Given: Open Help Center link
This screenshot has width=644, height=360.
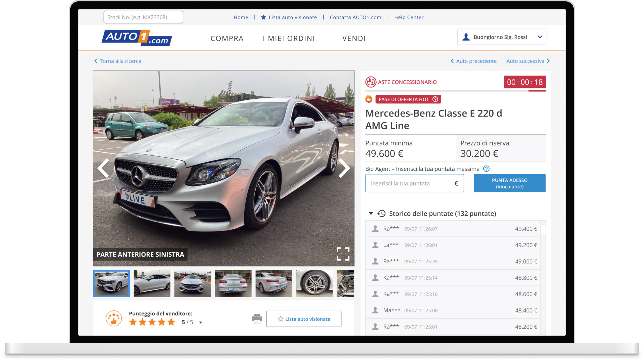Looking at the screenshot, I should coord(409,17).
